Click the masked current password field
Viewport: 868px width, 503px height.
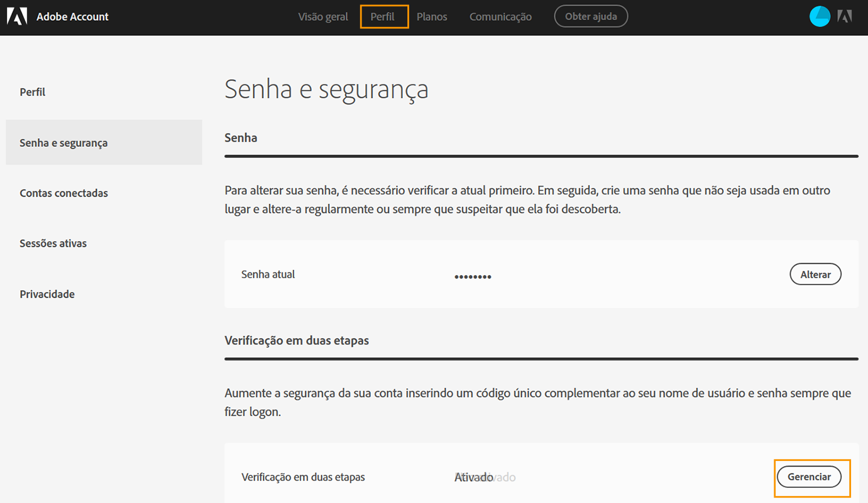[473, 274]
